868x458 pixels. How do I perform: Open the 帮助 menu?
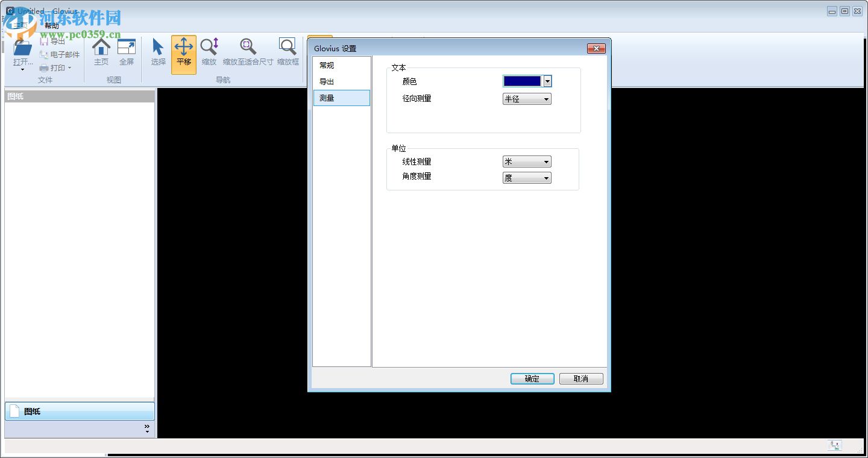pyautogui.click(x=52, y=25)
